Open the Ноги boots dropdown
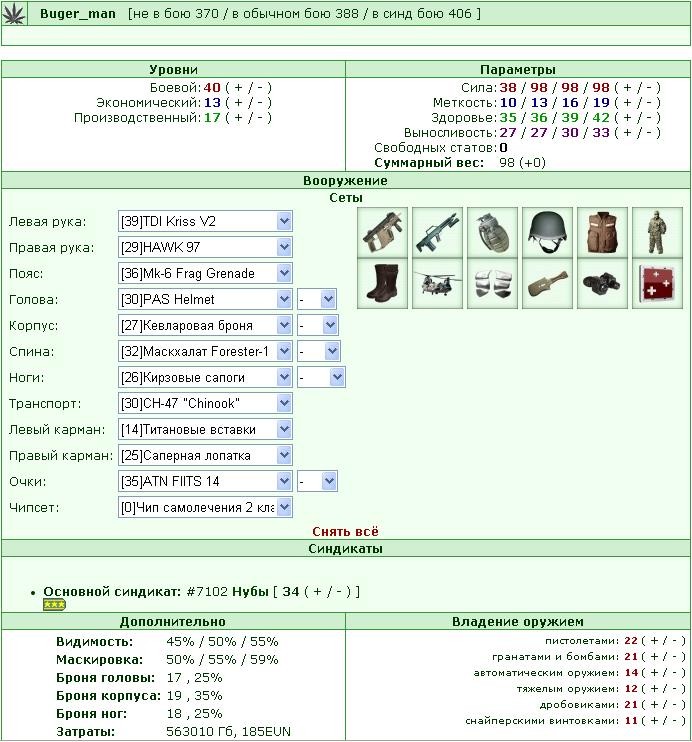This screenshot has height=742, width=692. pyautogui.click(x=205, y=377)
